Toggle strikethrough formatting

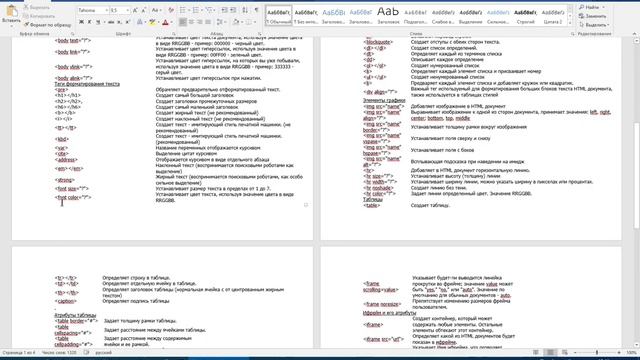pos(111,22)
